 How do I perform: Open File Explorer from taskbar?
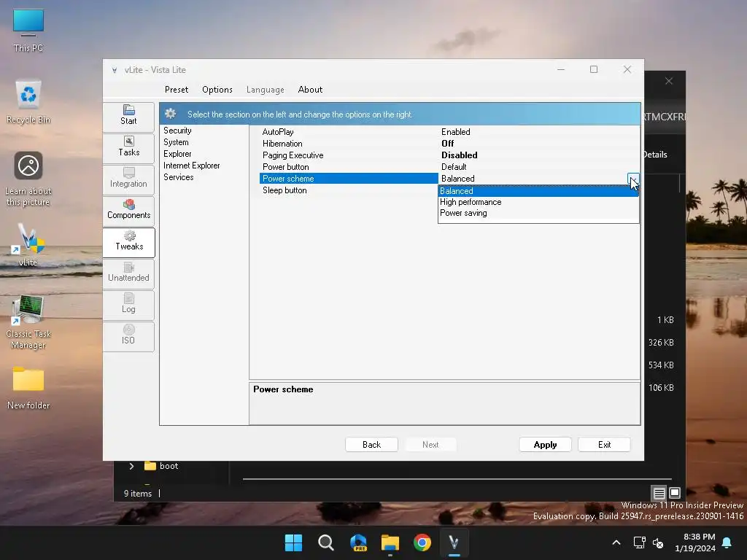pyautogui.click(x=390, y=542)
